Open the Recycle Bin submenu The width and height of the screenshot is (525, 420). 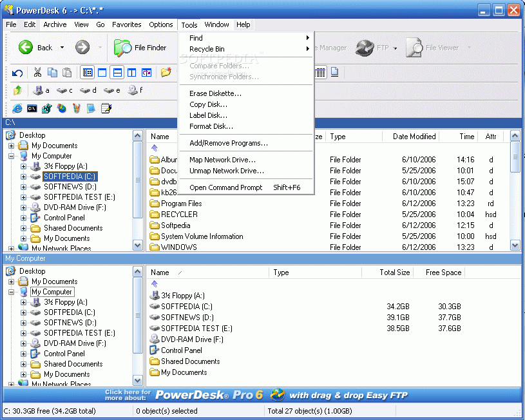[247, 49]
